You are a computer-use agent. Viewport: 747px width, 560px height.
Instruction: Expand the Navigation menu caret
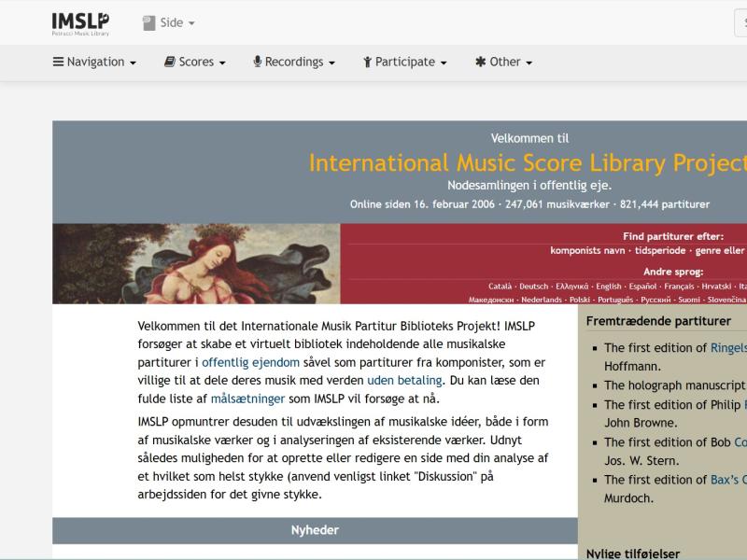click(x=133, y=63)
